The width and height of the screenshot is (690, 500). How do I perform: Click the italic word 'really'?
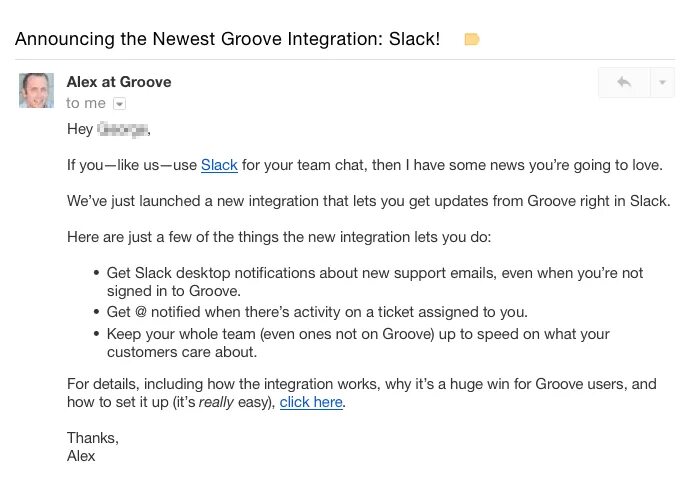click(x=216, y=402)
